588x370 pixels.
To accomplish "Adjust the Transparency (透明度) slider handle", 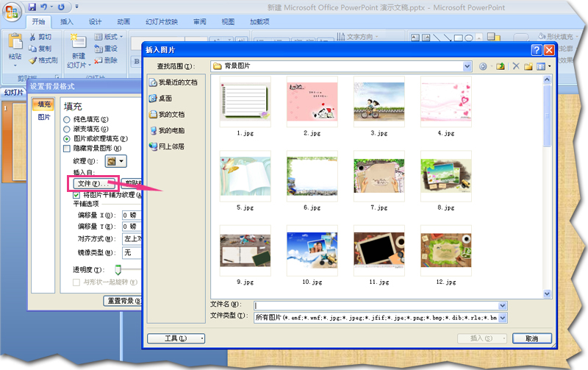I will [118, 269].
